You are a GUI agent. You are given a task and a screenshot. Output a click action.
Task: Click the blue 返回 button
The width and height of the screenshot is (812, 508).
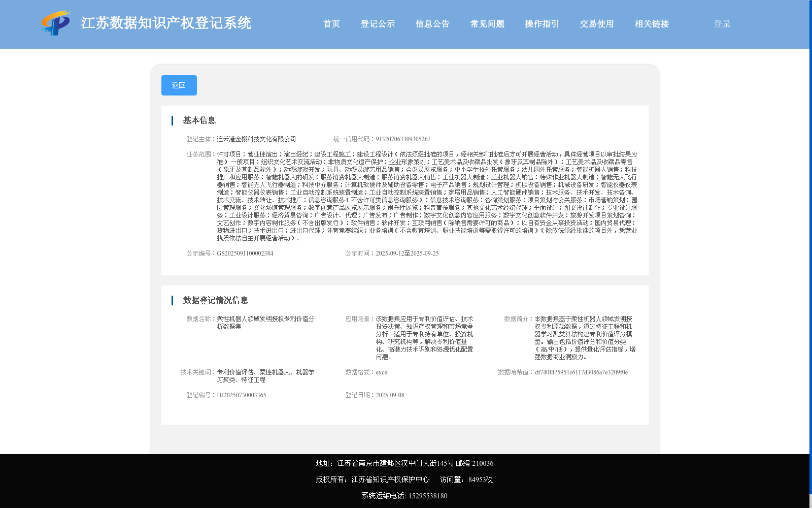tap(179, 85)
